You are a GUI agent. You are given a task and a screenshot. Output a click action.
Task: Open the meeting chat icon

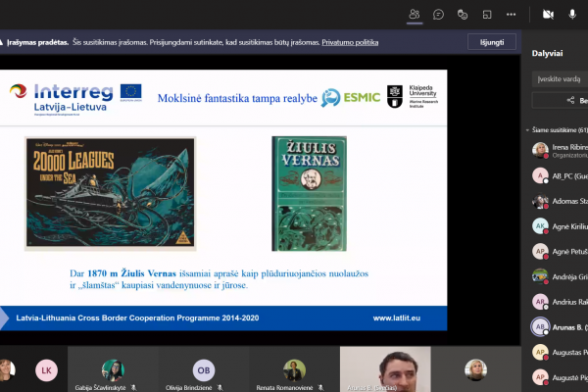point(438,15)
